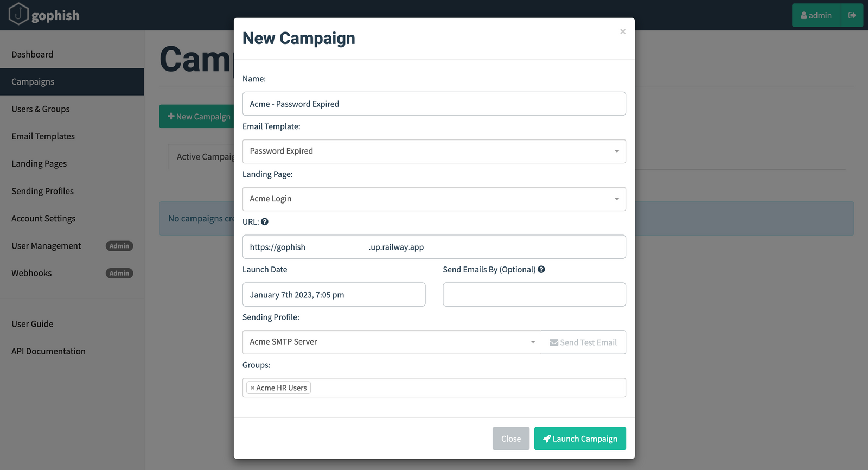The height and width of the screenshot is (470, 868).
Task: Open Dashboard from the sidebar
Action: pyautogui.click(x=32, y=54)
